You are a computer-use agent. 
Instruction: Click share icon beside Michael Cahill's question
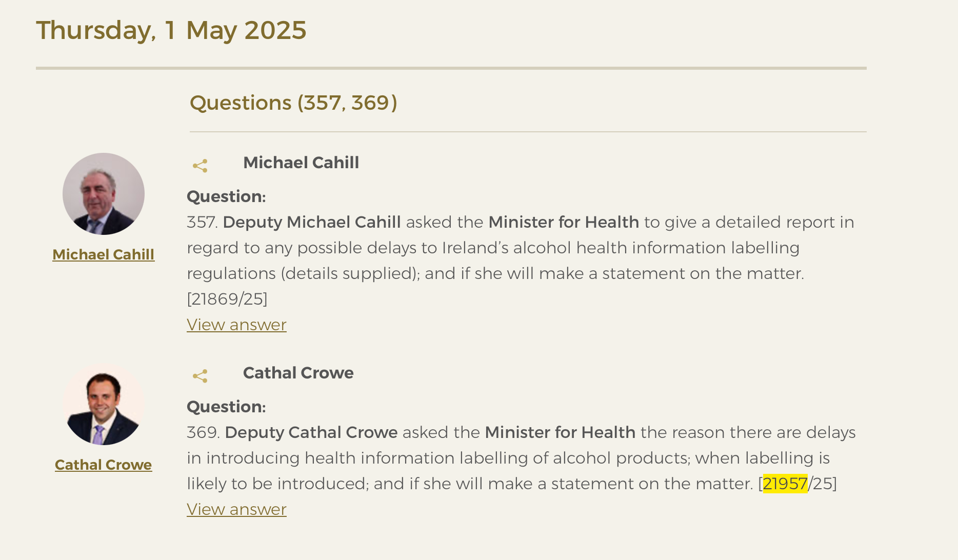coord(200,166)
